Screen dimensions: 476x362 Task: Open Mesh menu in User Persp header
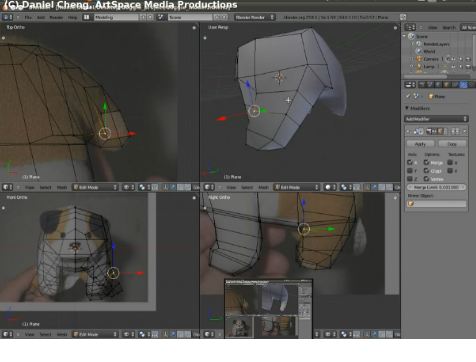coord(263,187)
